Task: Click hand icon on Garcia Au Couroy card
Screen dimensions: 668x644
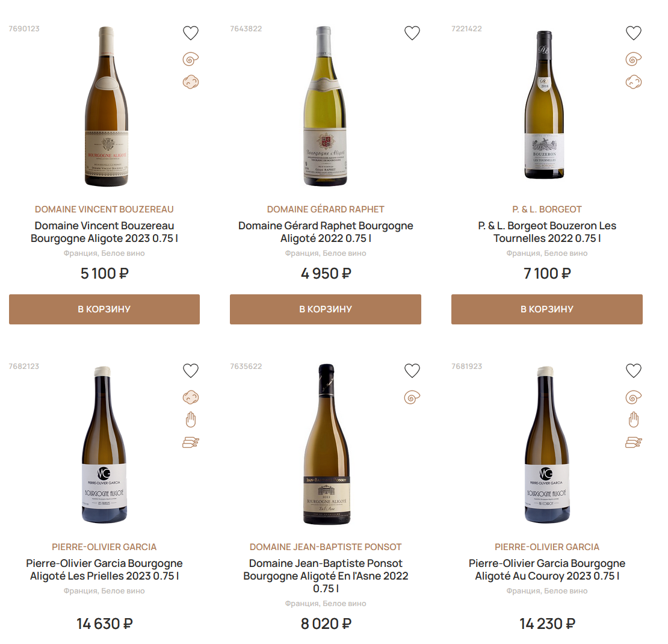Action: click(634, 420)
